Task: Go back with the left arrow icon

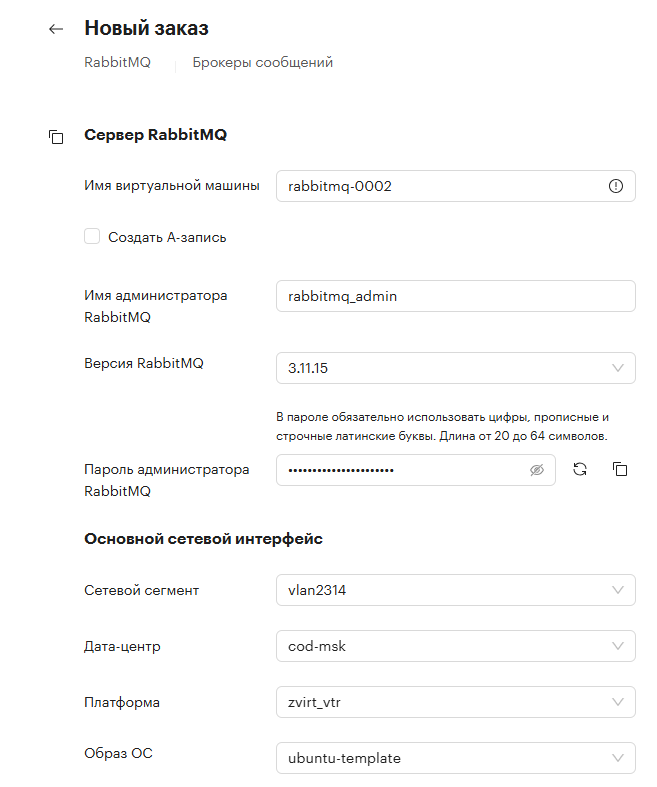Action: coord(56,29)
